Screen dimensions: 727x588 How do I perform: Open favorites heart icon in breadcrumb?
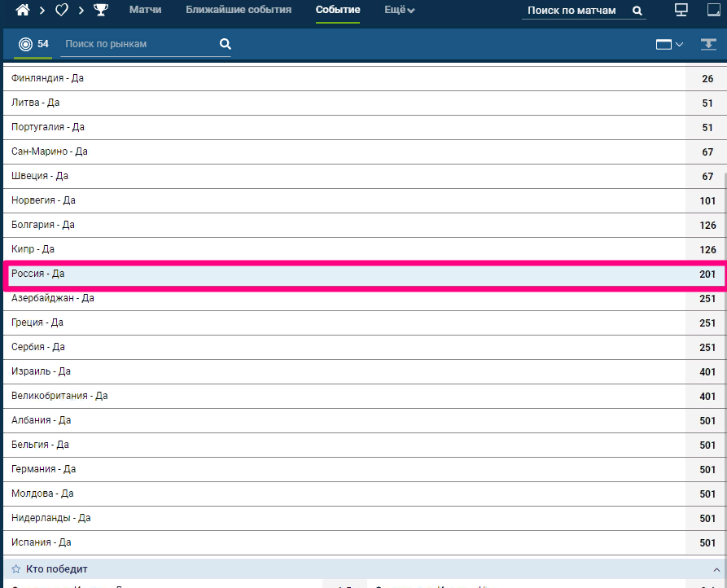tap(61, 10)
